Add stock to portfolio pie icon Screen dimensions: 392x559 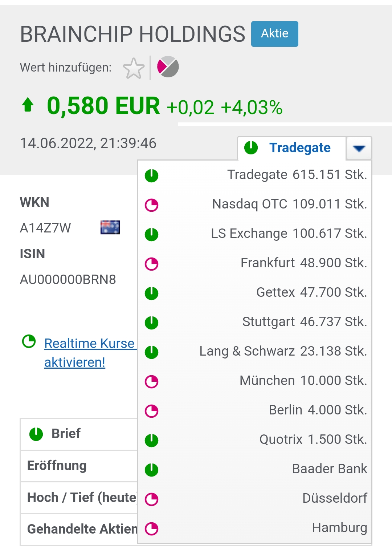point(168,67)
